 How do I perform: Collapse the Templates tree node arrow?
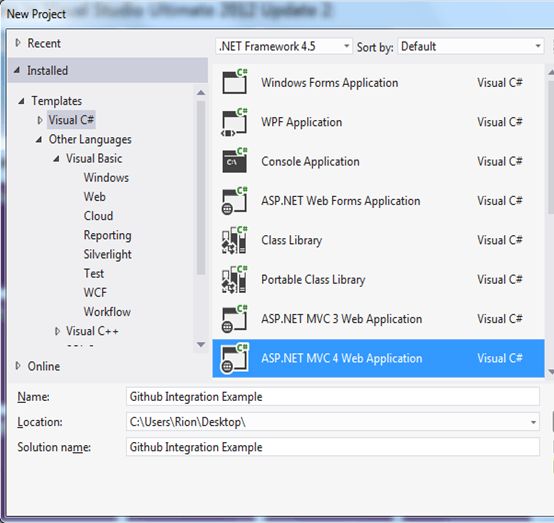pyautogui.click(x=21, y=101)
